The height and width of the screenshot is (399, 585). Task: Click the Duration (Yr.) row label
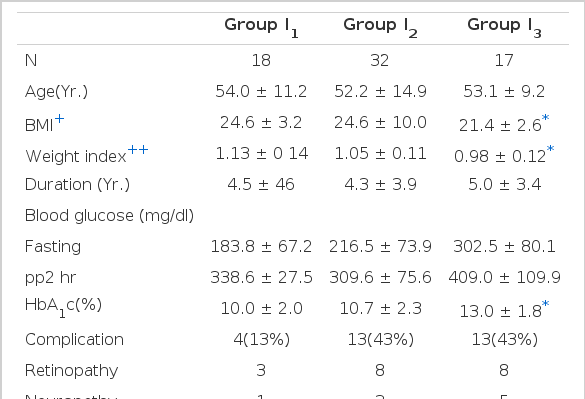(x=77, y=184)
